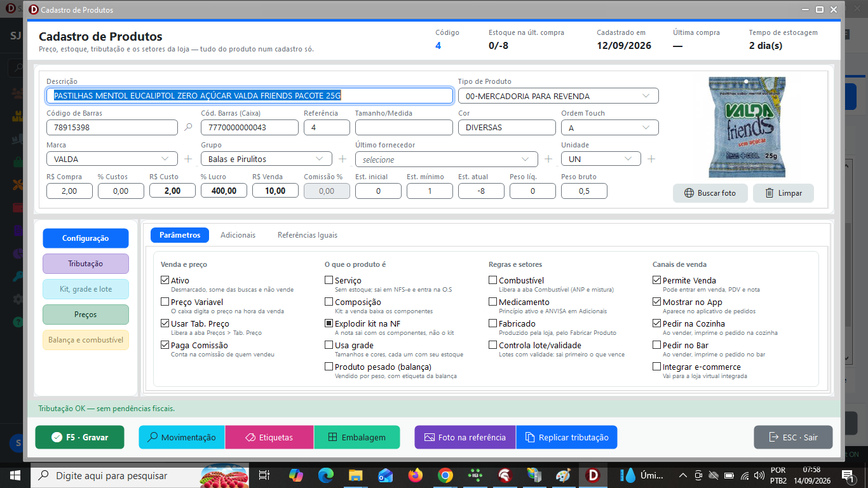868x488 pixels.
Task: Open the Tipo de Produto dropdown
Action: pyautogui.click(x=559, y=96)
